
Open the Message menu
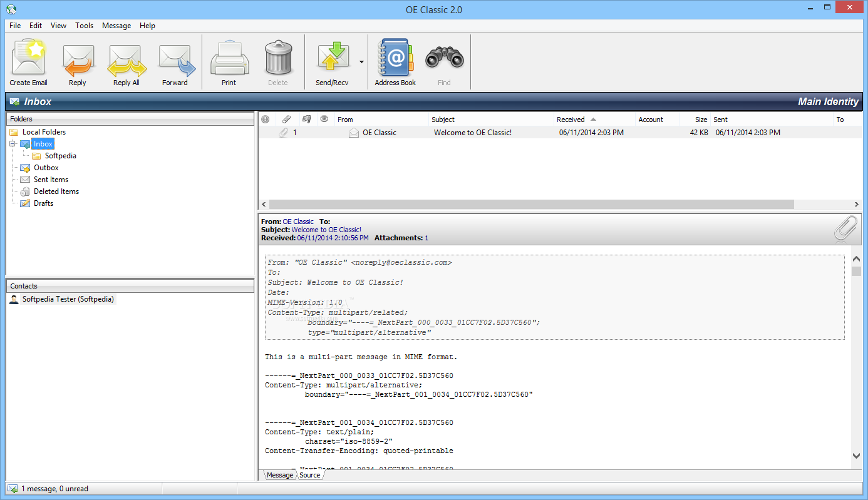116,26
